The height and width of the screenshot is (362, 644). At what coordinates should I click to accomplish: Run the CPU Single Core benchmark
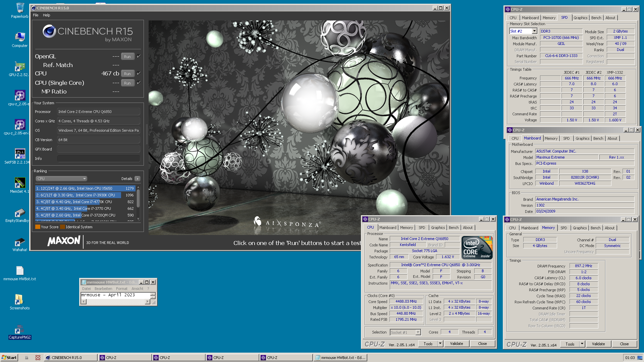point(127,83)
